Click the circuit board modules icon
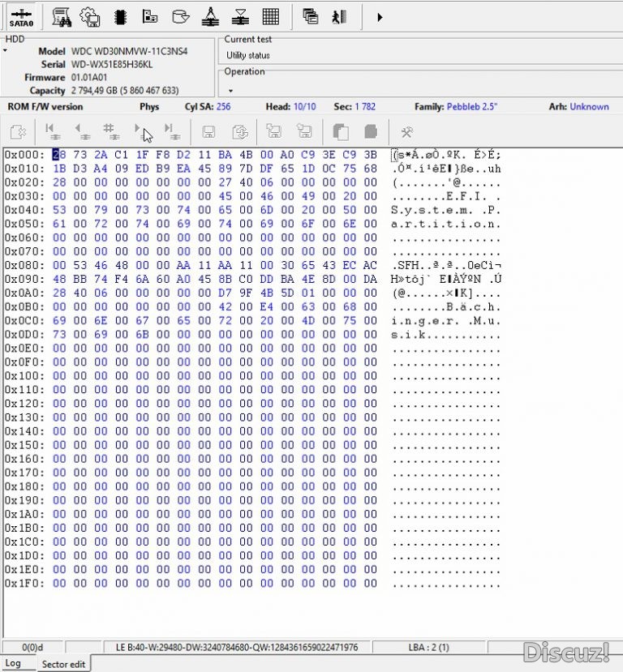Screen dimensions: 623x672 (x=150, y=18)
